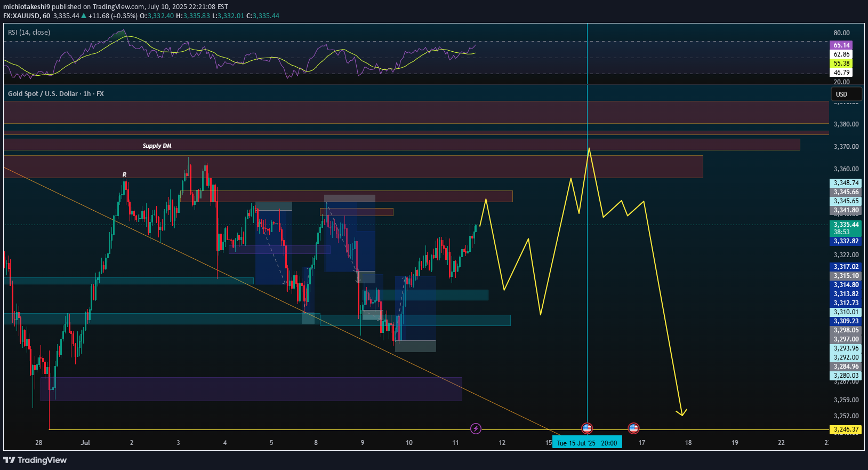
Task: Select the 3,317.02 price label
Action: tap(846, 267)
